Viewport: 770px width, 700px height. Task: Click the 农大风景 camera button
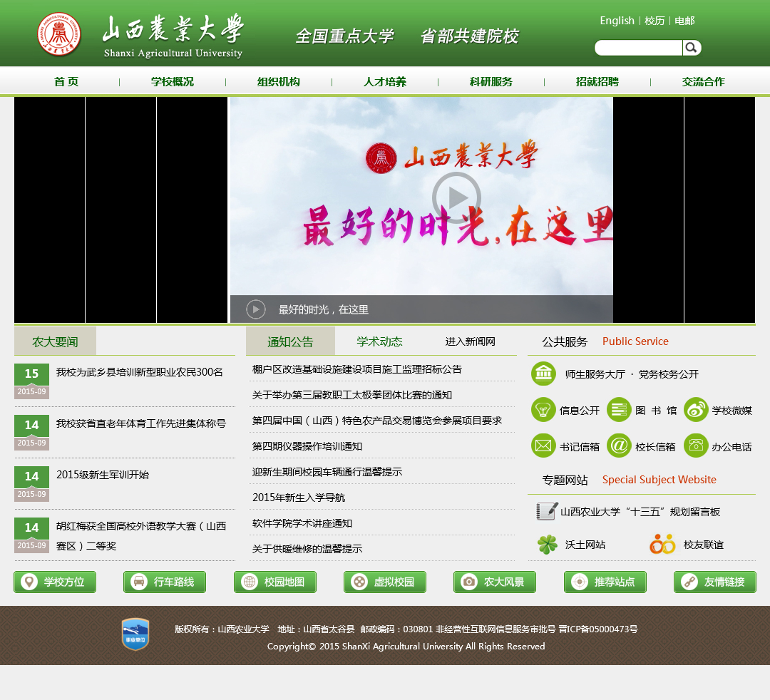click(x=495, y=582)
